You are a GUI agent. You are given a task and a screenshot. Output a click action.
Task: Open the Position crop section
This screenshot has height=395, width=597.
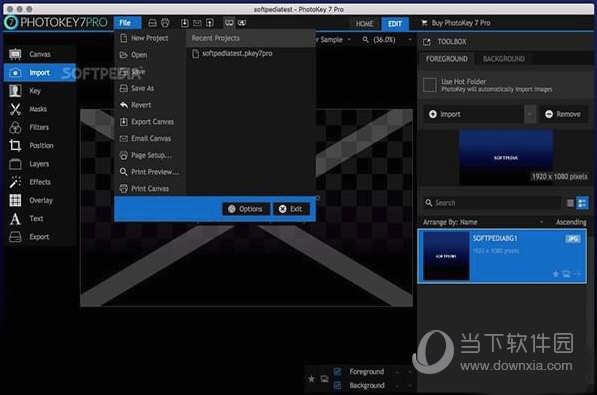[x=40, y=146]
